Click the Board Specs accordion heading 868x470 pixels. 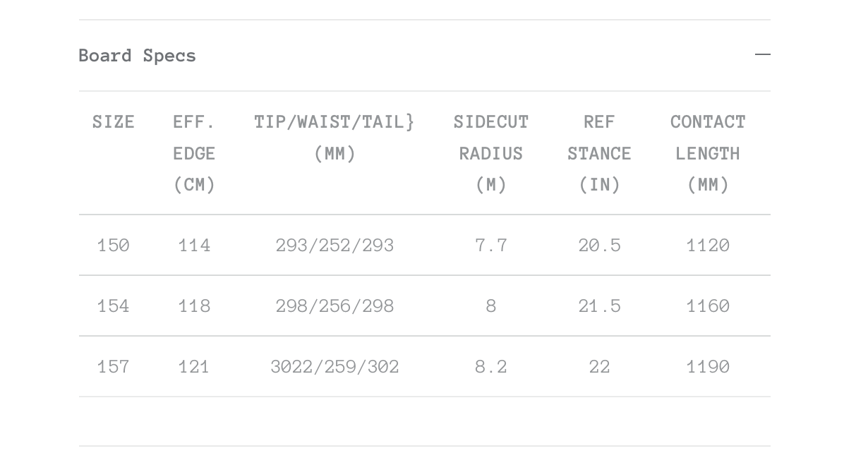tap(138, 56)
